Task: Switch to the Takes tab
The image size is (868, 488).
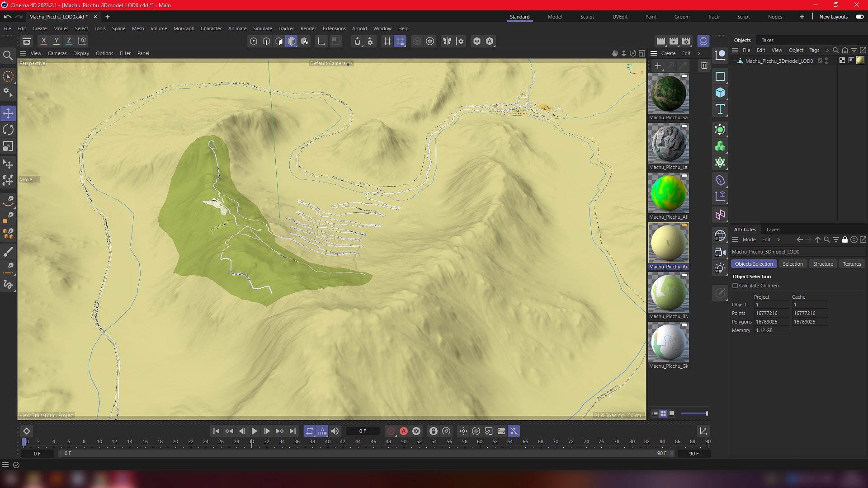Action: [x=767, y=40]
